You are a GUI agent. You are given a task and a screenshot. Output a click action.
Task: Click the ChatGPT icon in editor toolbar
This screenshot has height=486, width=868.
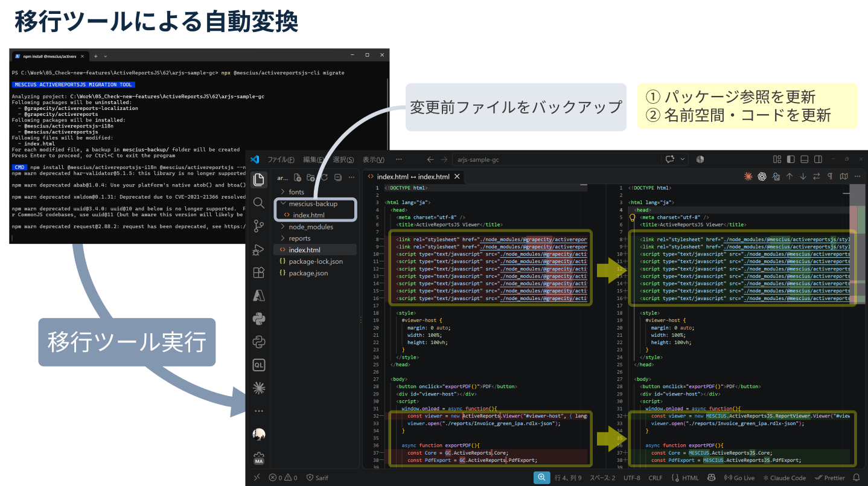tap(762, 176)
